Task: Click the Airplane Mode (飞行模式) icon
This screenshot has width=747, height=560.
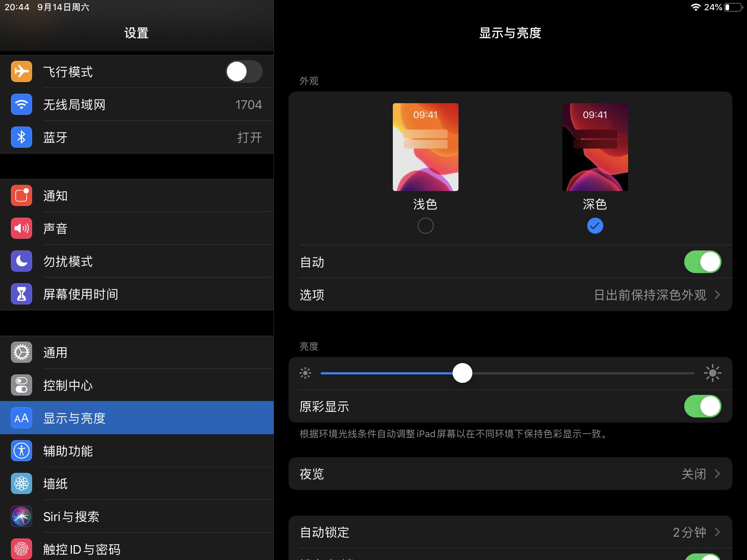Action: pos(22,71)
